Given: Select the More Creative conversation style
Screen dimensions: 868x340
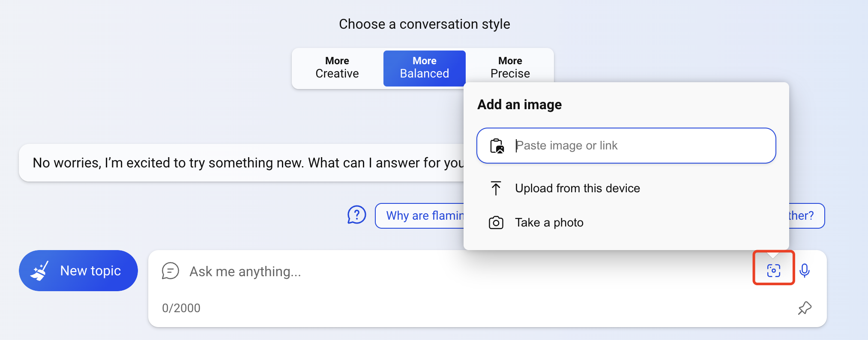Looking at the screenshot, I should tap(337, 68).
